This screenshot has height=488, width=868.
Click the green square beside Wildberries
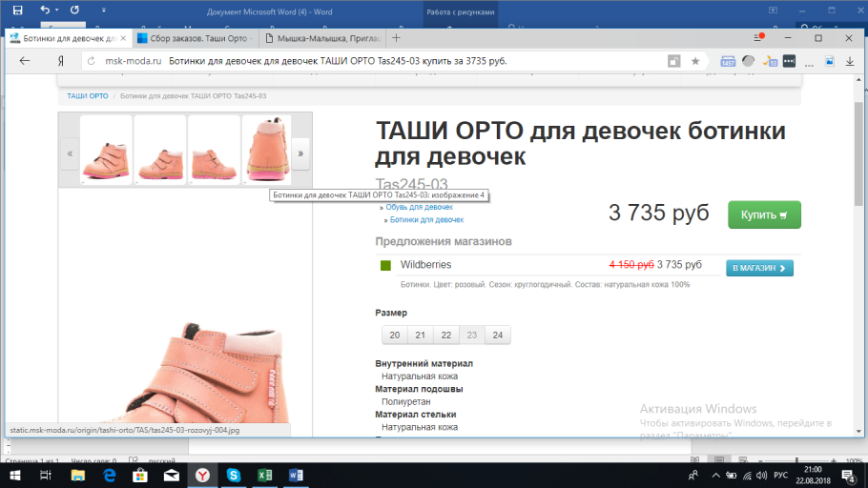point(386,265)
